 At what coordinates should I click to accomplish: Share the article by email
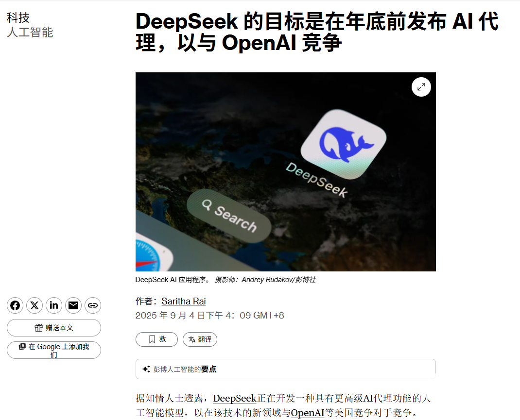pyautogui.click(x=73, y=305)
